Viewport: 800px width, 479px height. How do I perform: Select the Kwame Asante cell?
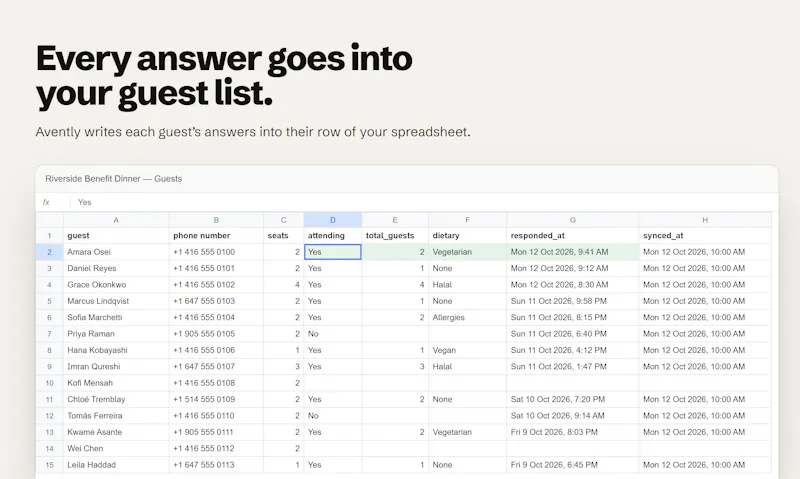click(116, 432)
